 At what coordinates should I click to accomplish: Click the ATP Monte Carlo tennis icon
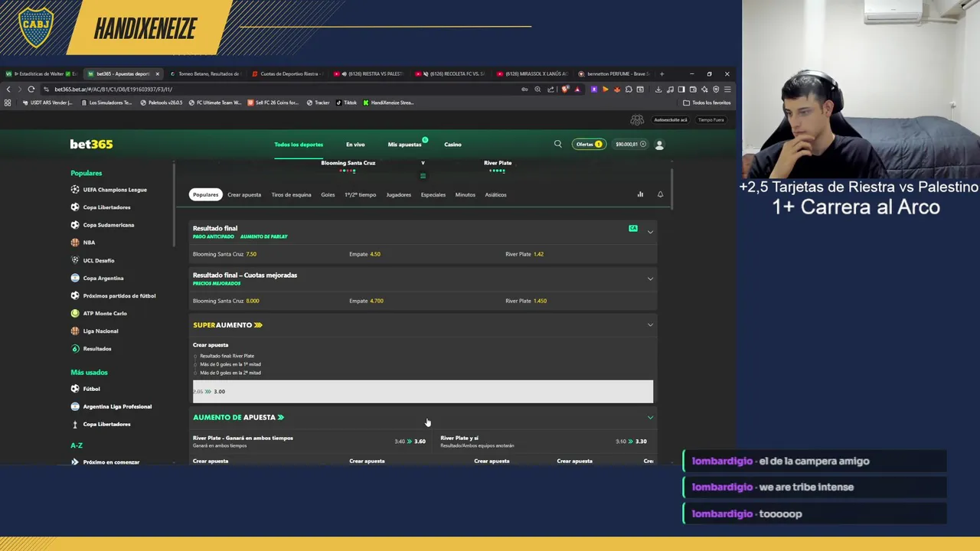click(75, 313)
